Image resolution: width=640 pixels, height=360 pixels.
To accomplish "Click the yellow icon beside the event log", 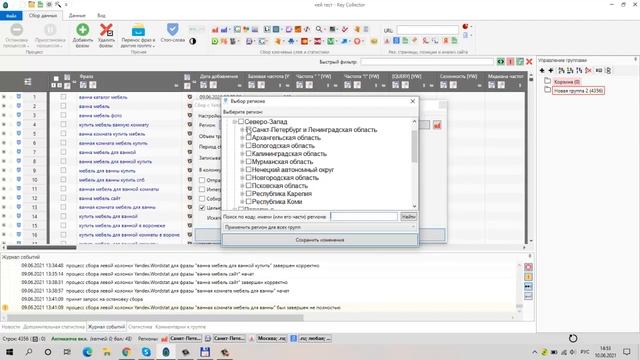I will pyautogui.click(x=528, y=277).
